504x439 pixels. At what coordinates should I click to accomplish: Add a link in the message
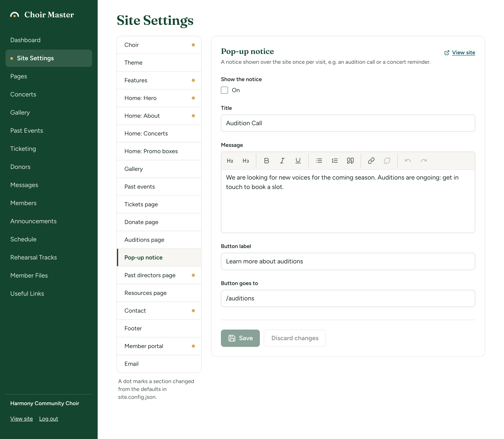tap(371, 161)
